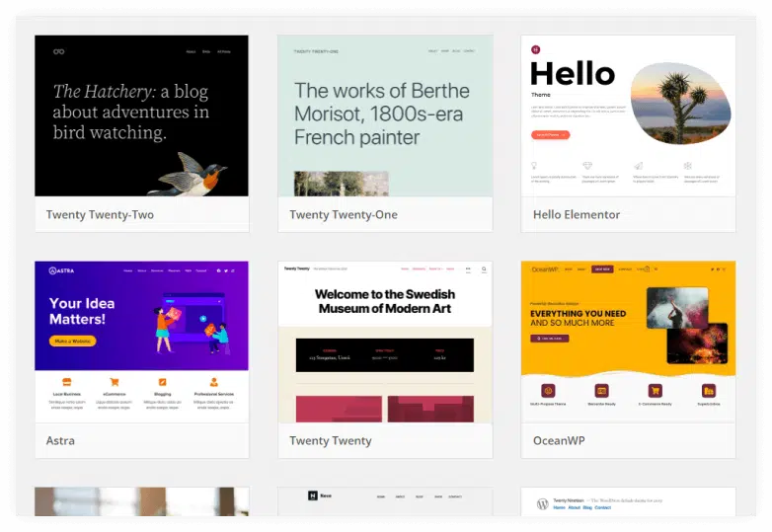The image size is (772, 532).
Task: Click the orange eCommerce cart icon
Action: (115, 382)
